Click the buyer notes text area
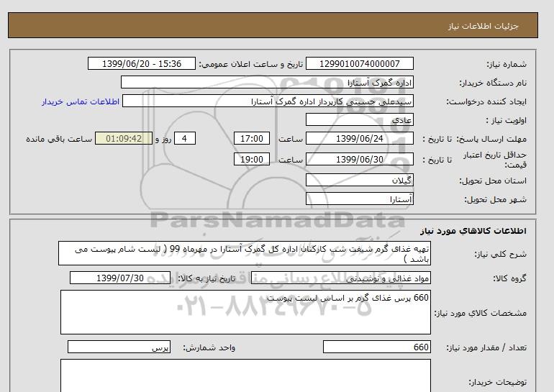 coord(245,375)
